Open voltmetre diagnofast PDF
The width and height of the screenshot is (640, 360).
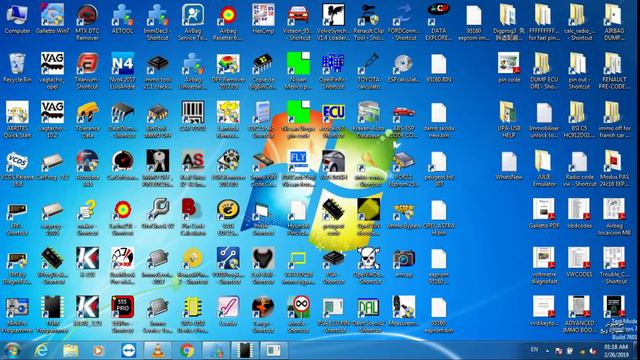(544, 265)
